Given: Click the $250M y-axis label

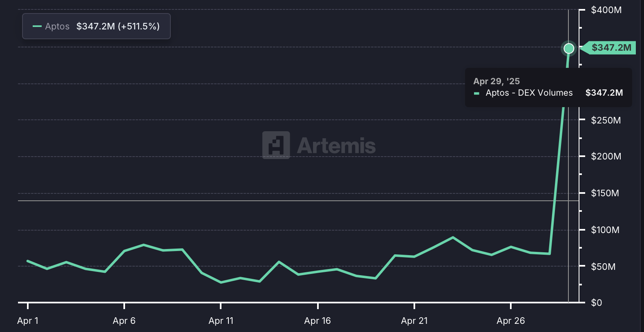Looking at the screenshot, I should point(606,120).
